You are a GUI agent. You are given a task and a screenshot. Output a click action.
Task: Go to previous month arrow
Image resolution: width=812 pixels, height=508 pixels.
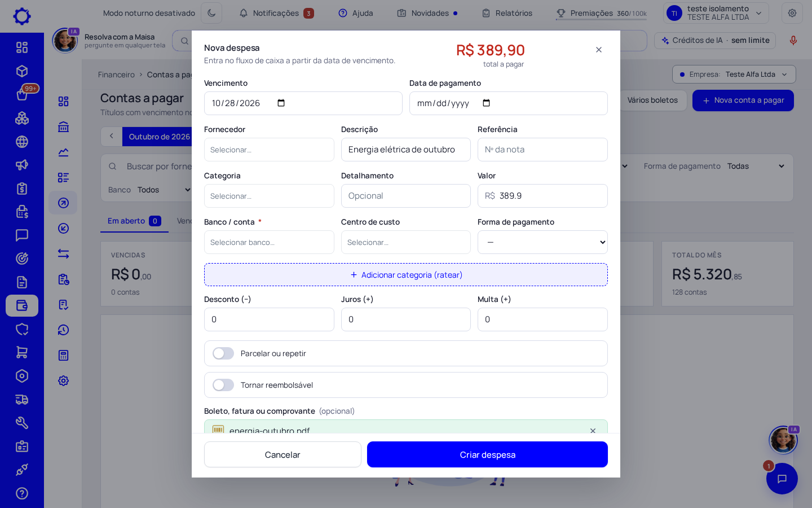point(112,136)
